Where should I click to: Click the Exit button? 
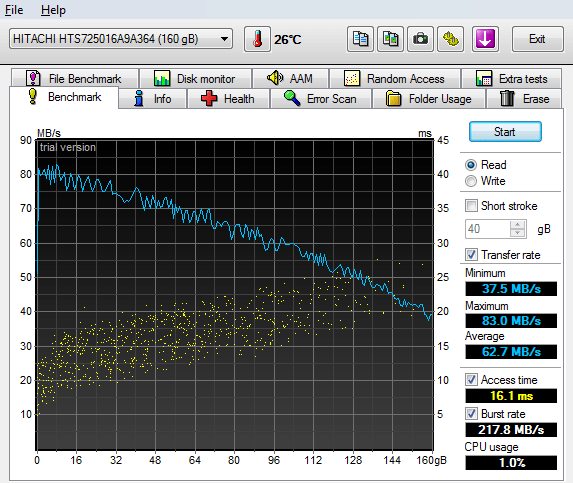point(537,39)
